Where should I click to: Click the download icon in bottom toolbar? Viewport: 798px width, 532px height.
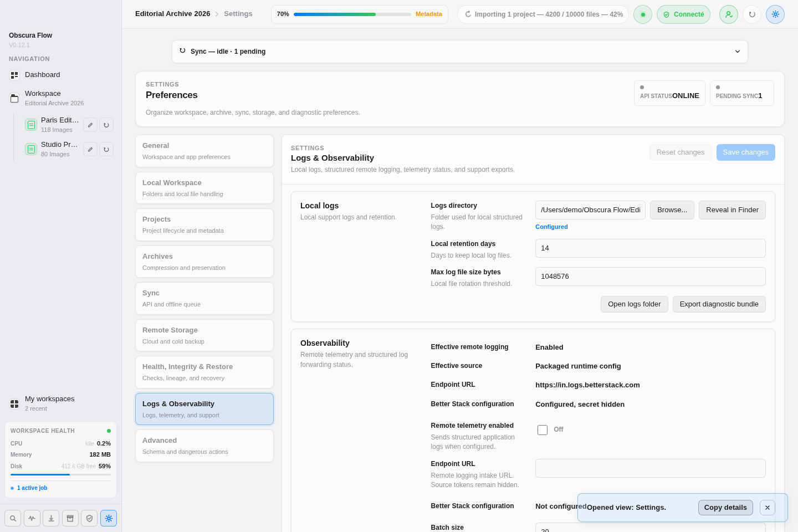51,518
